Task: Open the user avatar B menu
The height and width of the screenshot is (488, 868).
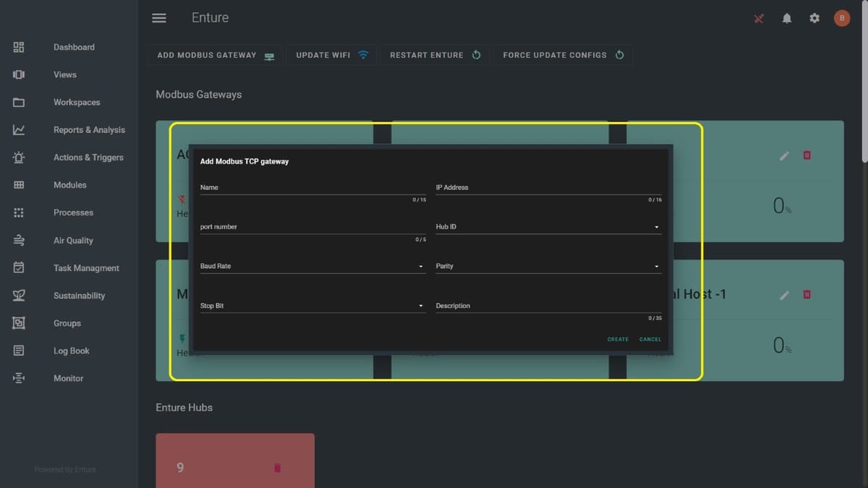Action: [x=842, y=19]
